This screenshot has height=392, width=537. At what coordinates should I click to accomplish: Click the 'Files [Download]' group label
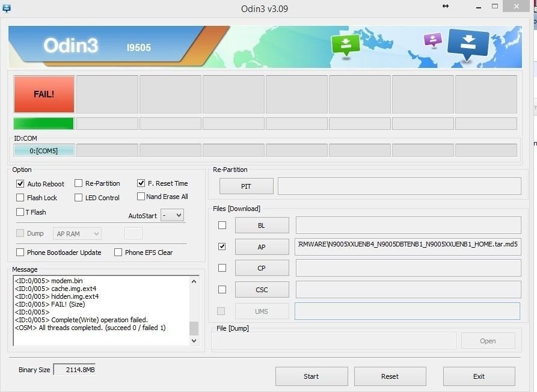point(237,209)
